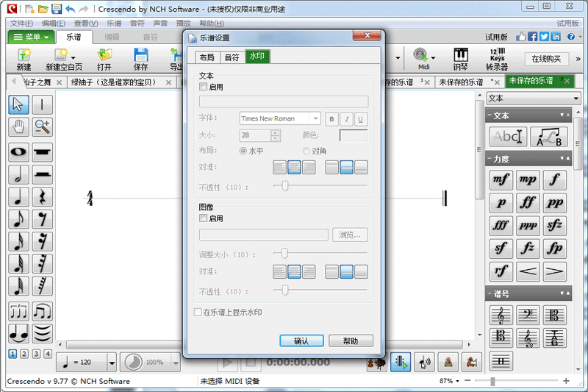Open the 100% speed dropdown arrow
The height and width of the screenshot is (392, 588).
[x=176, y=363]
